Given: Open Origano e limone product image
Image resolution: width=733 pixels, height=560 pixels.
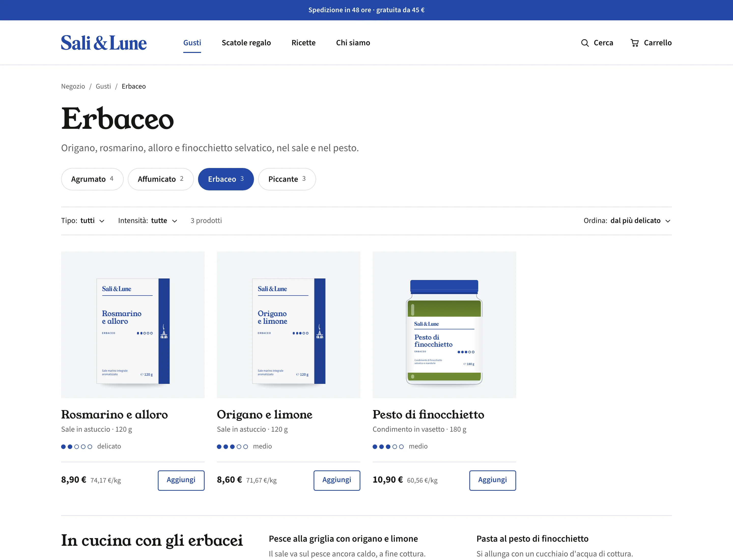Looking at the screenshot, I should 289,325.
